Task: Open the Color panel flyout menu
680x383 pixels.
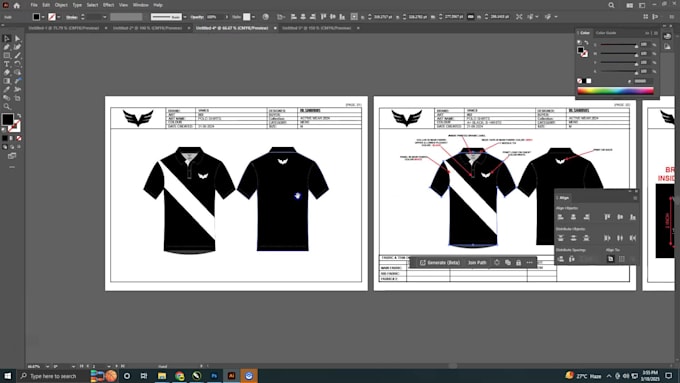Action: click(x=656, y=33)
